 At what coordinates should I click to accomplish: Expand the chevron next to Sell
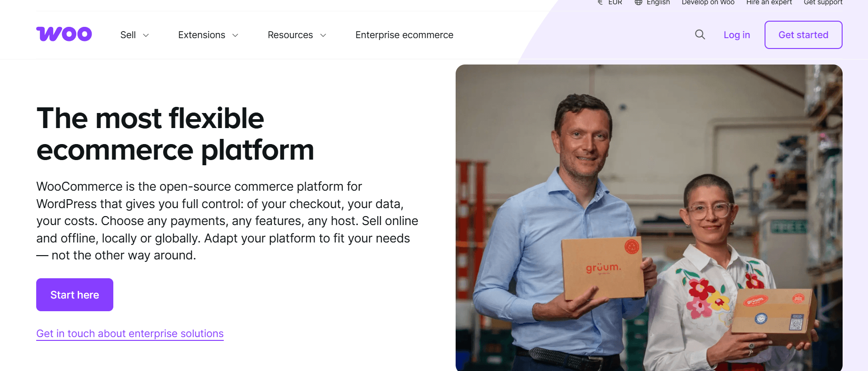pyautogui.click(x=146, y=35)
